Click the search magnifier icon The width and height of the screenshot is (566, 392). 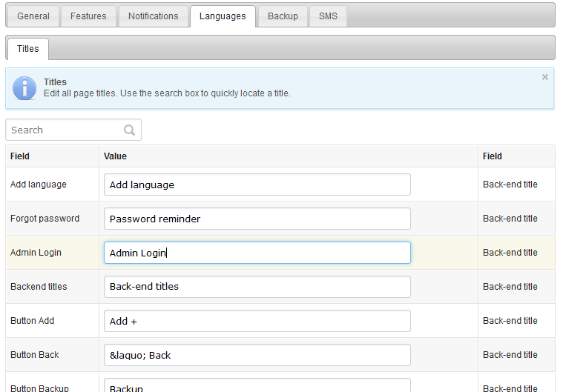point(129,130)
